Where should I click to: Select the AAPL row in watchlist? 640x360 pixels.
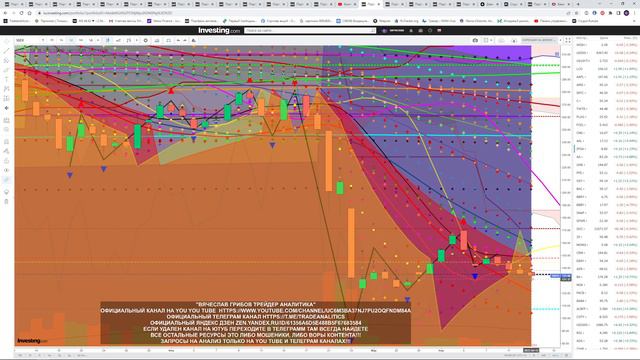(x=607, y=77)
